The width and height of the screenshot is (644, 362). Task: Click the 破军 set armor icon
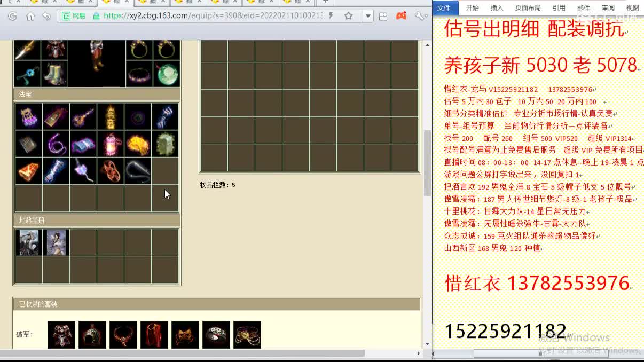tap(61, 335)
